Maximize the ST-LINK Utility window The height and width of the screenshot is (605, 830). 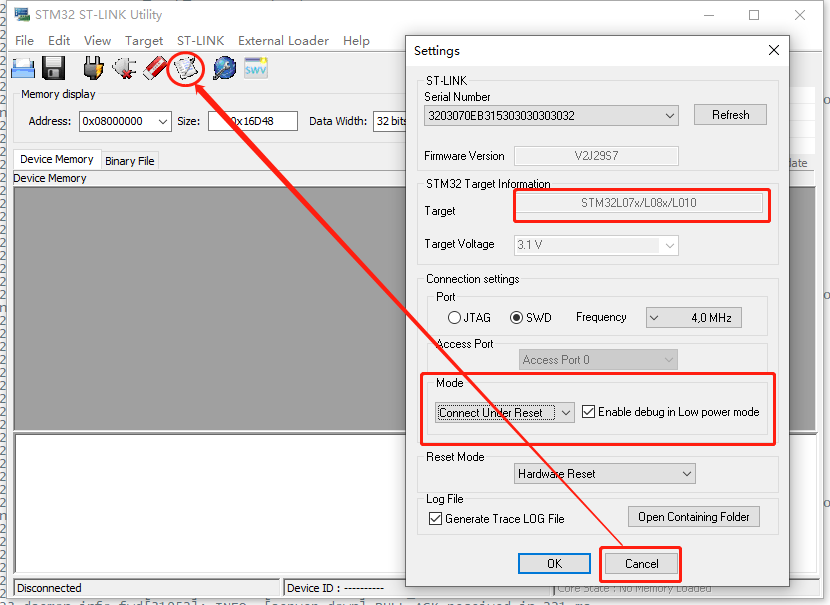[754, 15]
